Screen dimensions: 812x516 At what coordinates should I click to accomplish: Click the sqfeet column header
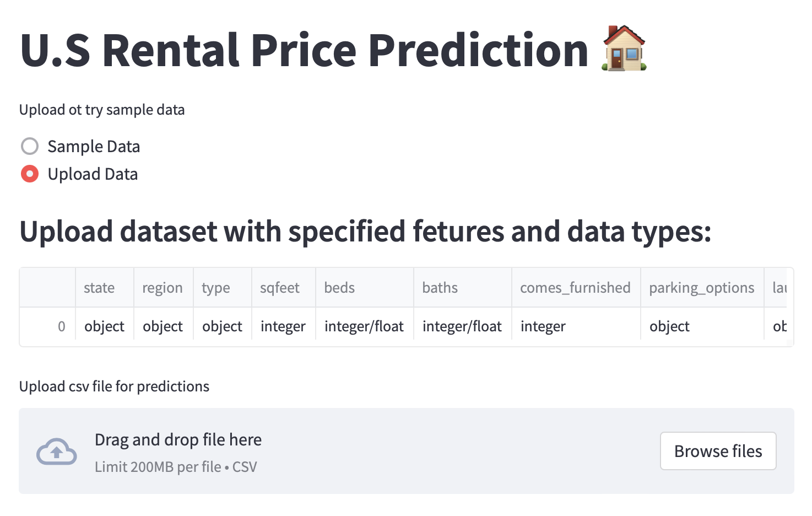(x=279, y=287)
